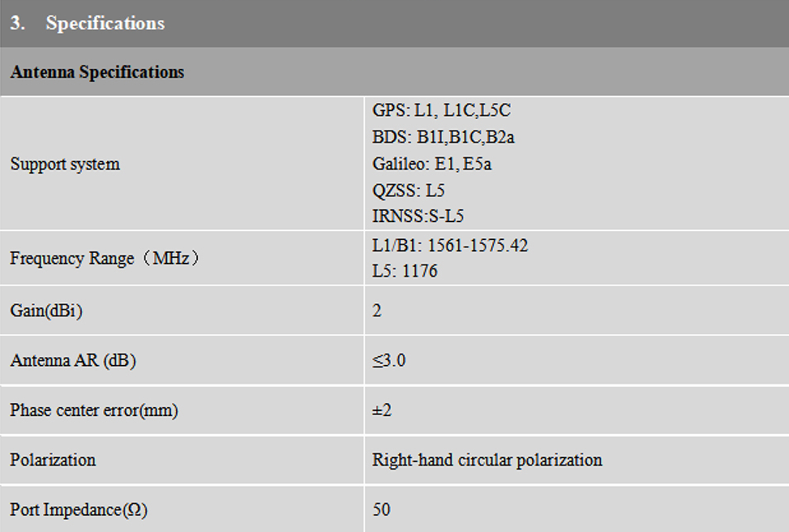This screenshot has height=532, width=789.
Task: Click the Polarization row label
Action: coord(53,460)
